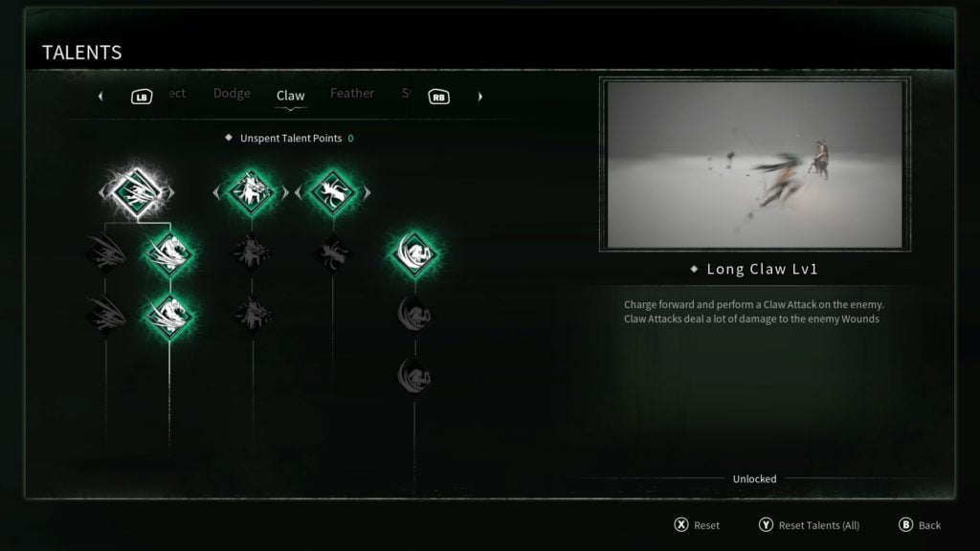Select the locked talent below the second top-row icon
This screenshot has width=980, height=551.
click(x=252, y=253)
